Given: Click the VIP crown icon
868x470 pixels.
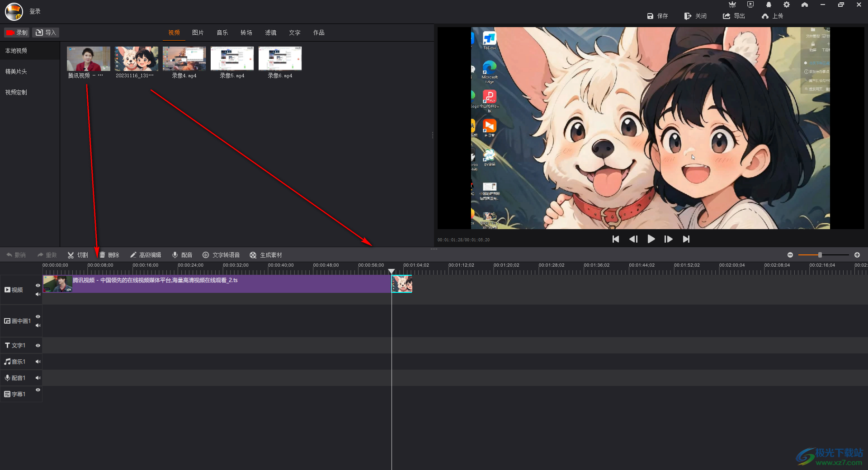Looking at the screenshot, I should pyautogui.click(x=732, y=5).
